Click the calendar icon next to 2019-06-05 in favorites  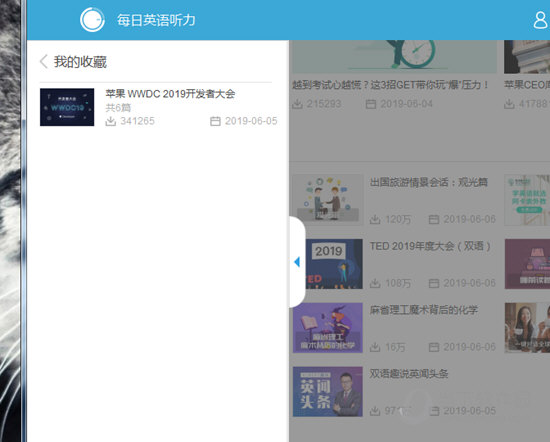[215, 121]
